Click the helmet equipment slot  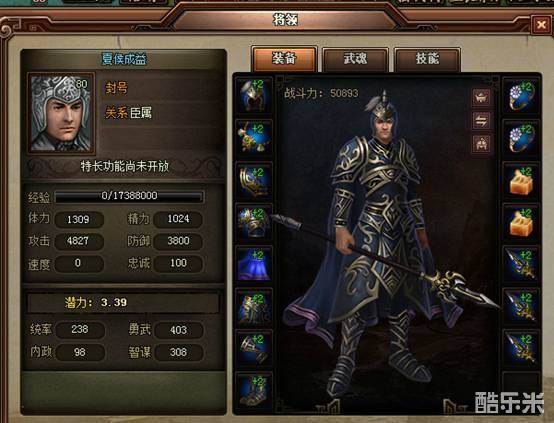254,95
